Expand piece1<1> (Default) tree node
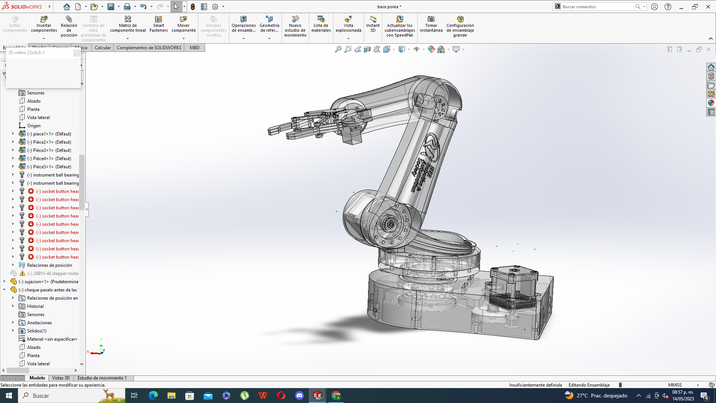The height and width of the screenshot is (403, 716). (13, 134)
